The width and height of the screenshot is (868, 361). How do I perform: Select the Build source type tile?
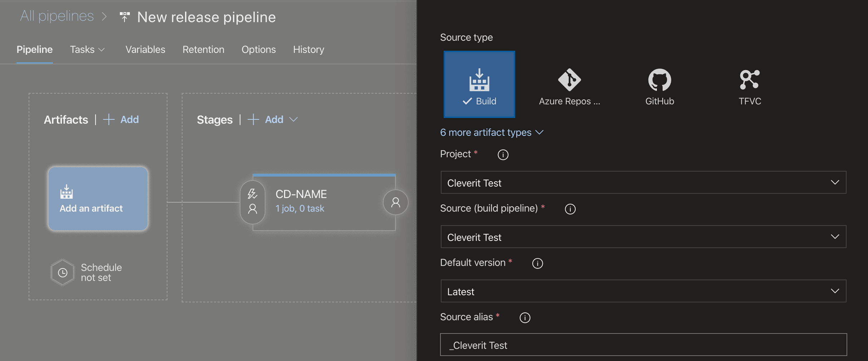pos(479,84)
